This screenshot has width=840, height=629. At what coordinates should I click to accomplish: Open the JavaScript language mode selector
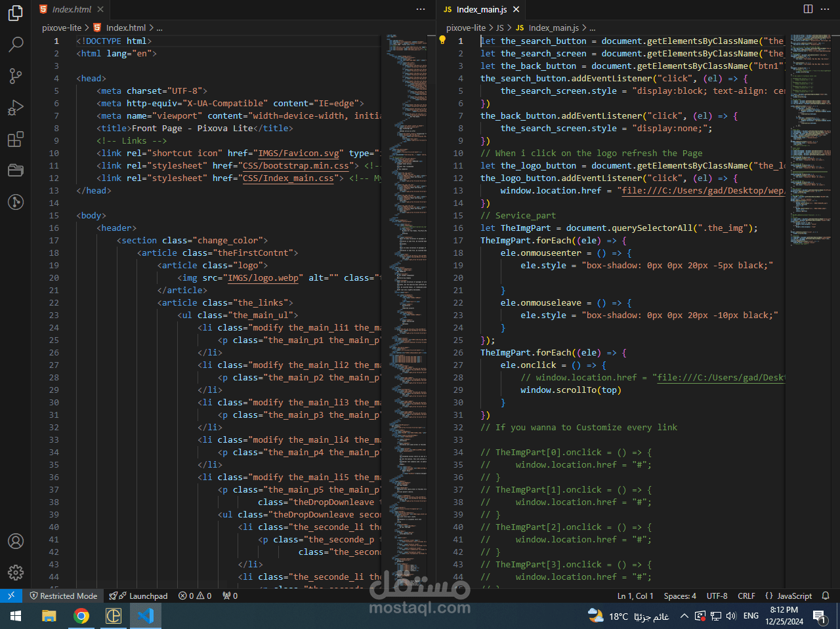coord(789,596)
